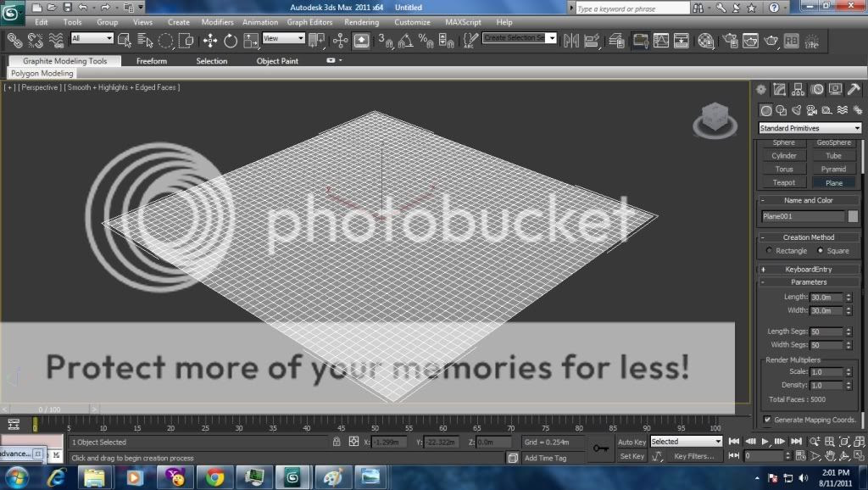Click the time slider showing 0 / 100
The width and height of the screenshot is (868, 490).
[48, 409]
